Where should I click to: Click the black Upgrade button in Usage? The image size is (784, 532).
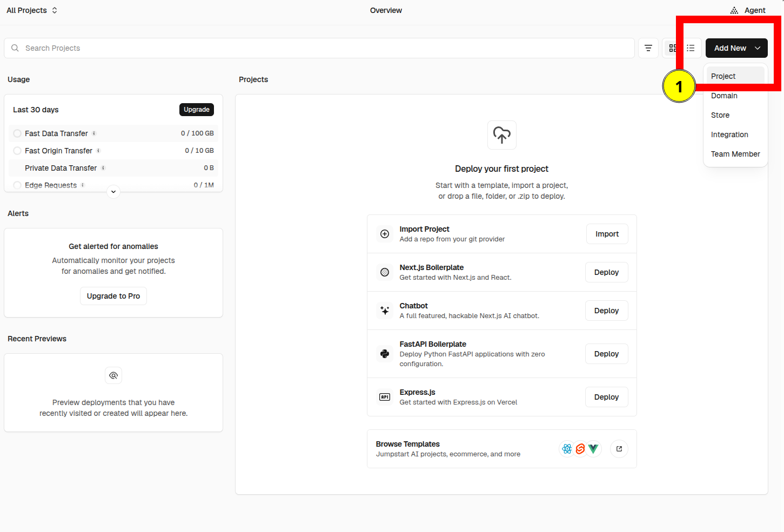tap(197, 110)
